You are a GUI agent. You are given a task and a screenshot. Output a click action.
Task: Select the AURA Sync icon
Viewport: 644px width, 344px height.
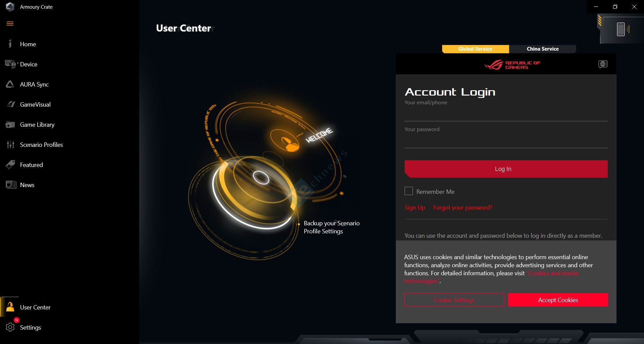(10, 84)
